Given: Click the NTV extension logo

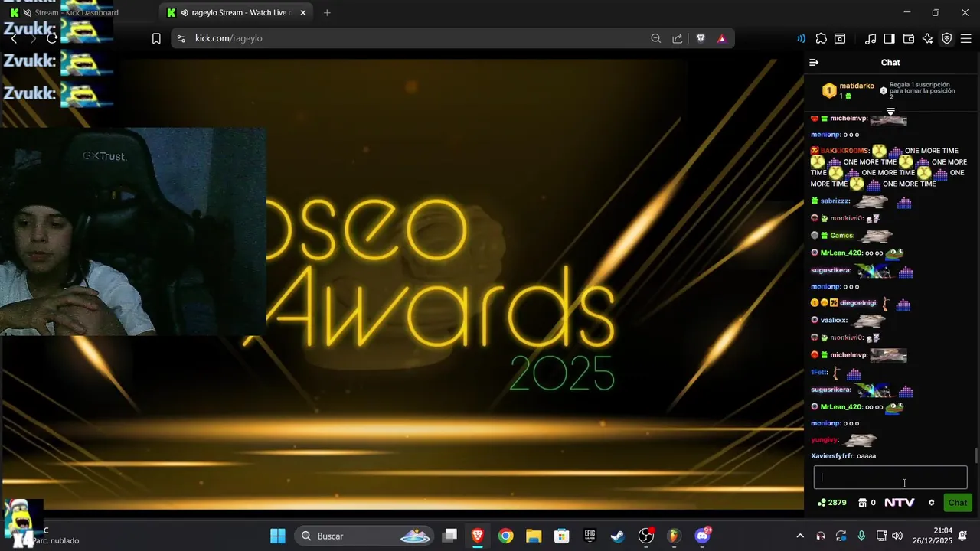Looking at the screenshot, I should pyautogui.click(x=900, y=503).
